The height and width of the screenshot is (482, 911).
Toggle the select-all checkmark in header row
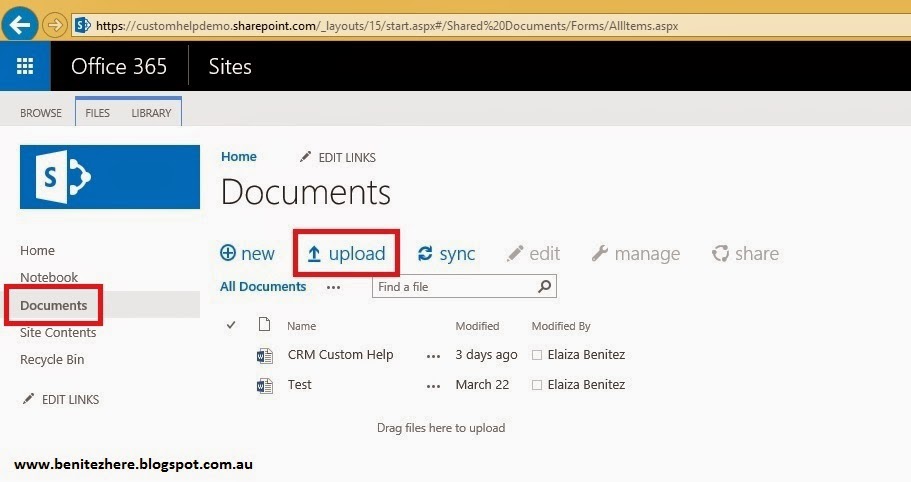coord(231,325)
